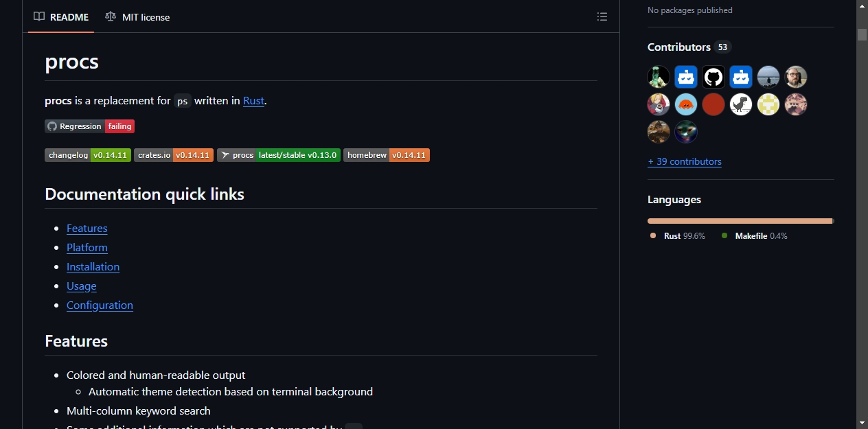The image size is (868, 429).
Task: Click the vertical scrollbar thumb
Action: pos(862,34)
